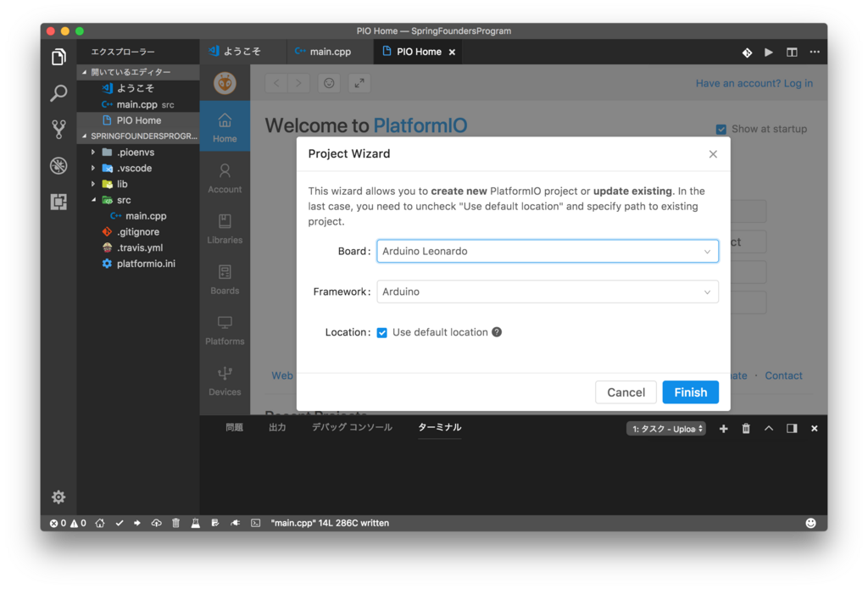This screenshot has height=589, width=868.
Task: Toggle Use default location checkbox
Action: 382,332
